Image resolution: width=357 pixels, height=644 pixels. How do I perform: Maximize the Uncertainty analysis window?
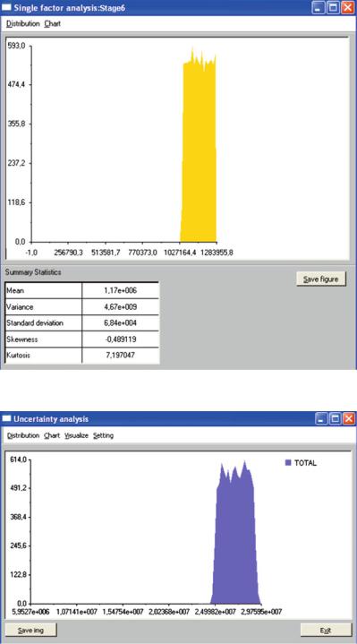(335, 418)
